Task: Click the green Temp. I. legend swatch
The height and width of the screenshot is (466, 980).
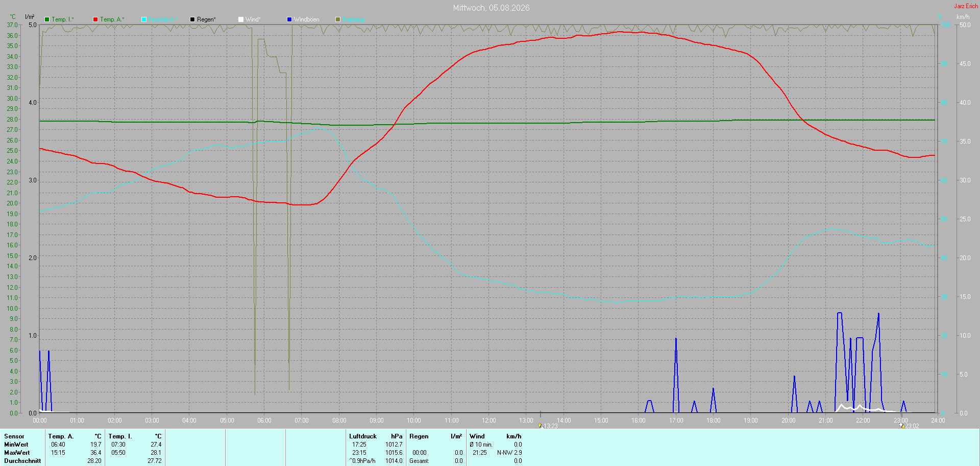Action: pyautogui.click(x=47, y=19)
